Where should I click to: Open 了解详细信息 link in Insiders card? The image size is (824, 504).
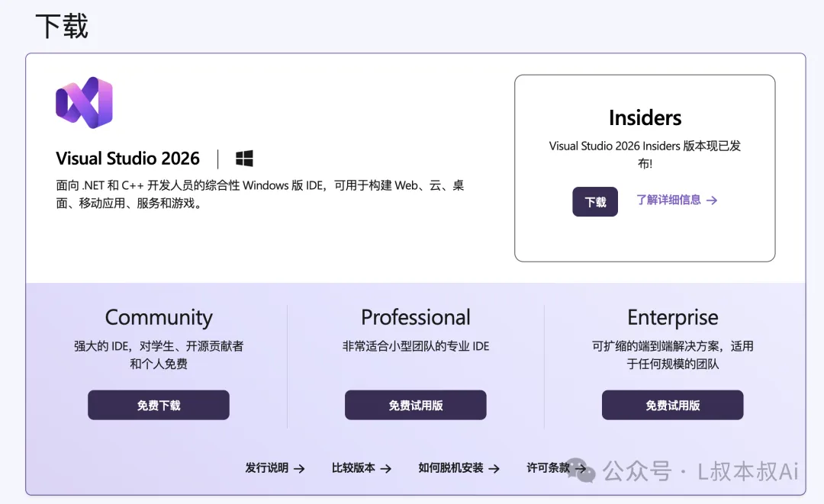pyautogui.click(x=677, y=200)
